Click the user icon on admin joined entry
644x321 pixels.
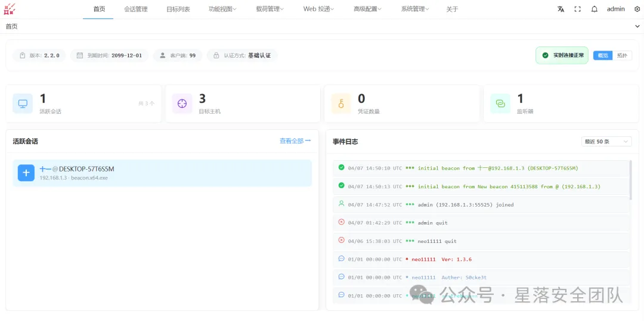341,203
